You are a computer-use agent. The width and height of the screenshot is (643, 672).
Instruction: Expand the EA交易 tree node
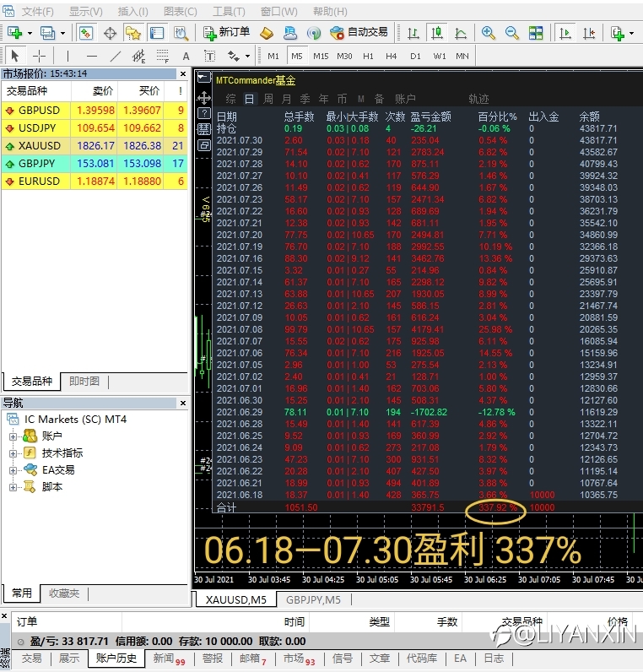13,470
